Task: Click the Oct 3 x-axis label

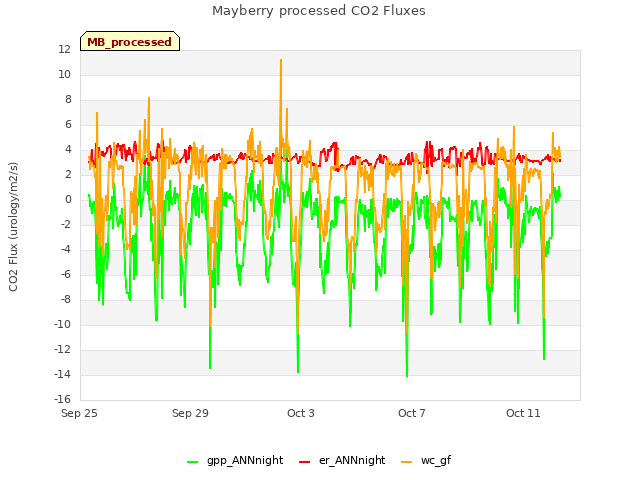Action: [x=301, y=413]
